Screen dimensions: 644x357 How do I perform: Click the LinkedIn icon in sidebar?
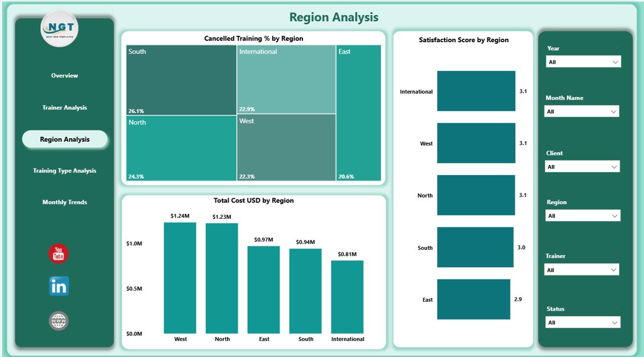[58, 286]
